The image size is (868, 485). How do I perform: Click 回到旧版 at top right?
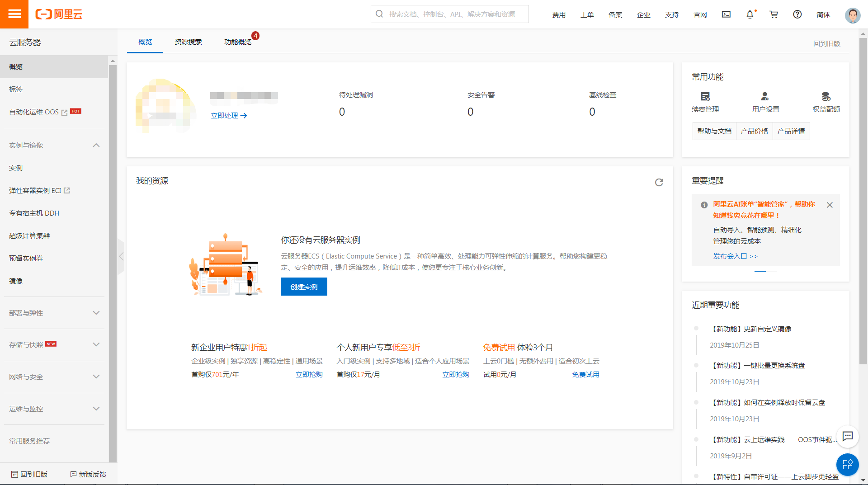pos(827,43)
